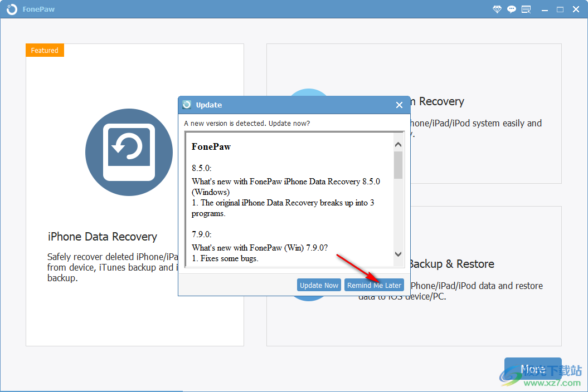Click the FonePaw logo in the title bar
Viewport: 588px width, 392px height.
tap(11, 9)
